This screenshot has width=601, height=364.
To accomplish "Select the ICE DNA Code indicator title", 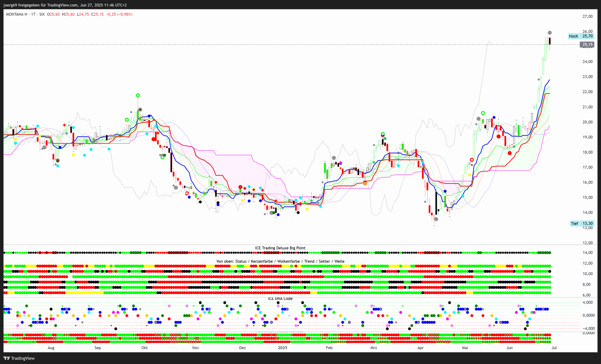I will coord(280,299).
